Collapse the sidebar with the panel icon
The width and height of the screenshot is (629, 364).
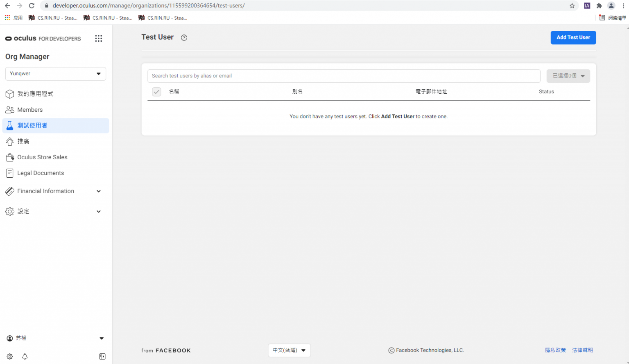tap(102, 357)
